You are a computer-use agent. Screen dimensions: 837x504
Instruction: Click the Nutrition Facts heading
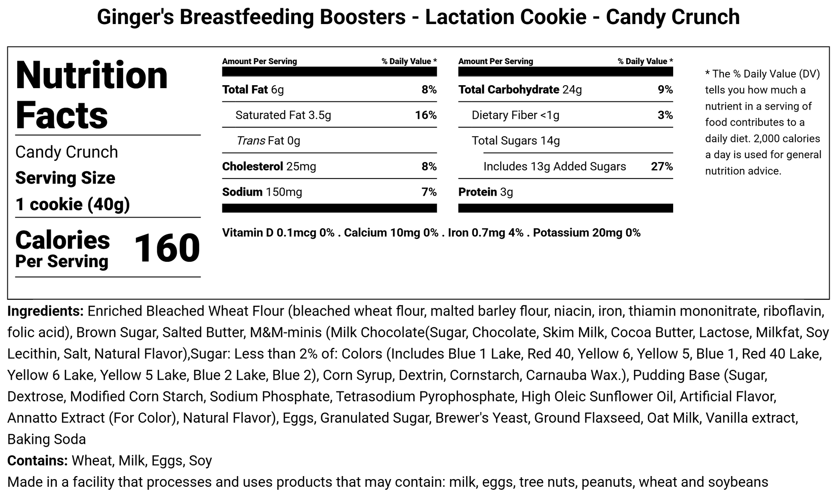pos(92,95)
